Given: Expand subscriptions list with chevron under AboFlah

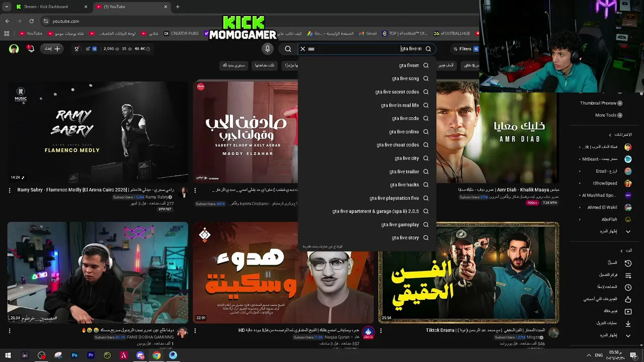Looking at the screenshot, I should click(628, 231).
